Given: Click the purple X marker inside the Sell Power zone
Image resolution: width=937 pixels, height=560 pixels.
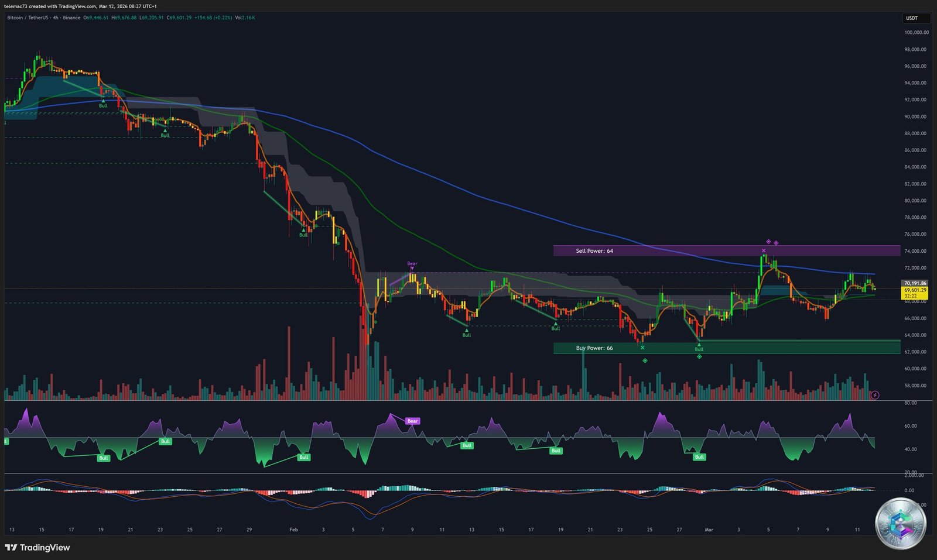Looking at the screenshot, I should pos(764,250).
